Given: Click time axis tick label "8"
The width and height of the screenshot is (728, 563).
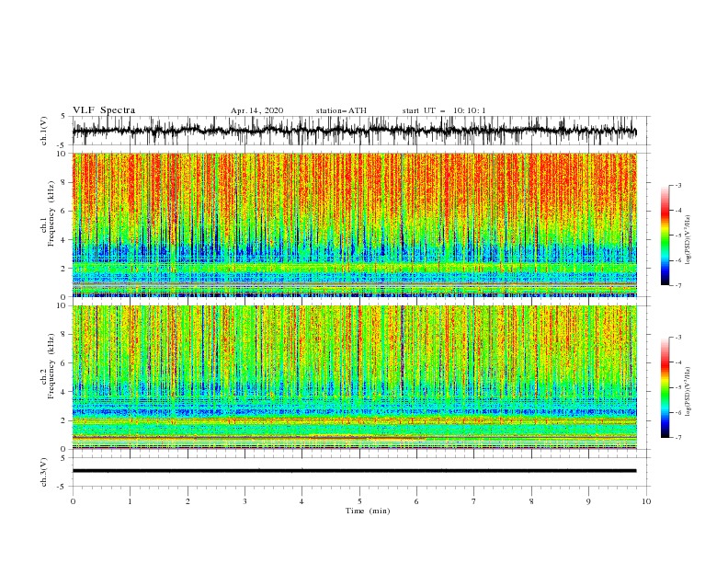Looking at the screenshot, I should click(x=531, y=501).
